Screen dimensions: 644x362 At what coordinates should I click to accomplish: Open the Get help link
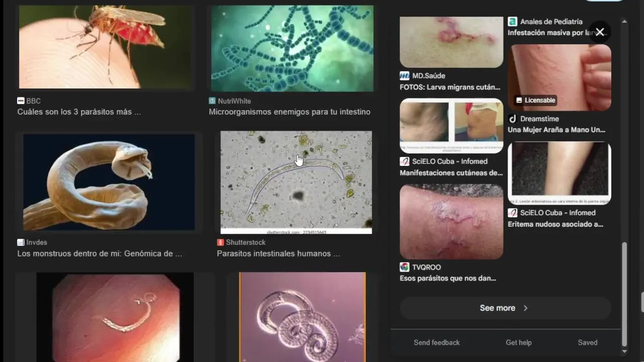tap(519, 342)
